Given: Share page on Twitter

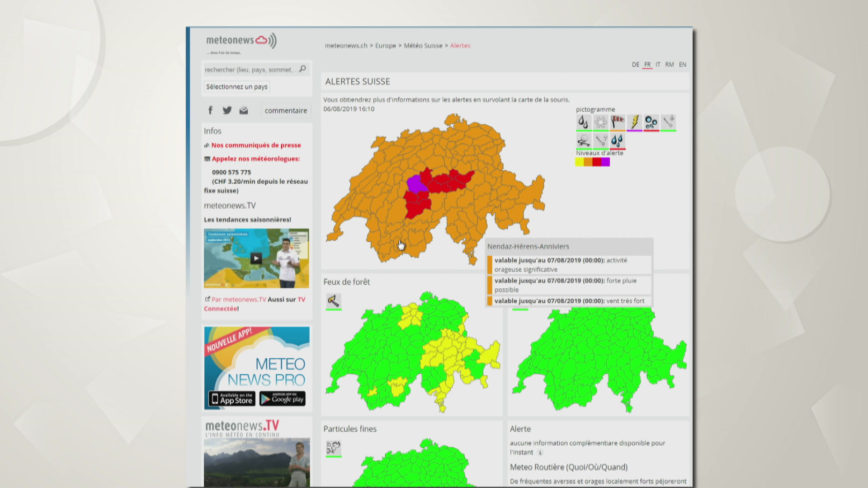Looking at the screenshot, I should [x=227, y=110].
